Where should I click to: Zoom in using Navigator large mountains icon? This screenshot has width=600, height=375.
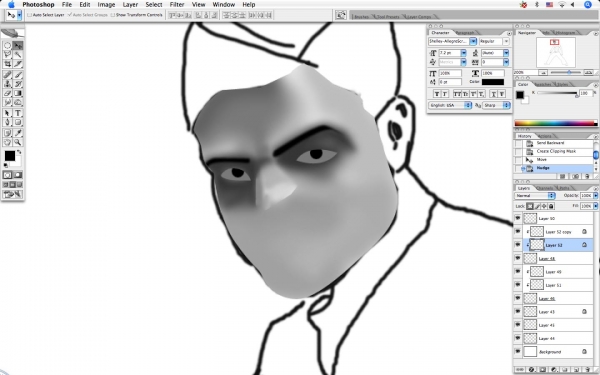pyautogui.click(x=589, y=72)
